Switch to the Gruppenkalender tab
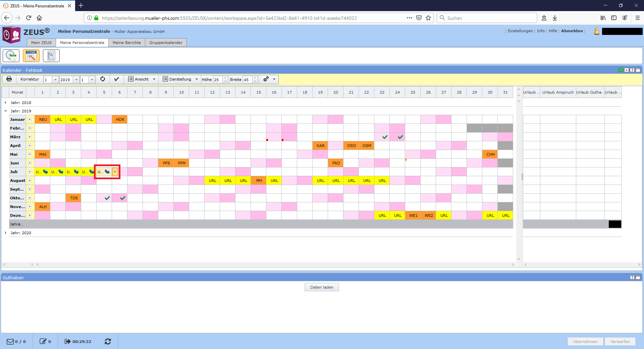This screenshot has width=644, height=349. (166, 43)
